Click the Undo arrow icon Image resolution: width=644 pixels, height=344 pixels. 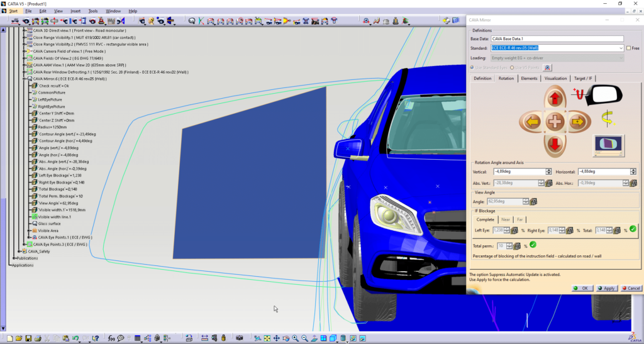(75, 339)
